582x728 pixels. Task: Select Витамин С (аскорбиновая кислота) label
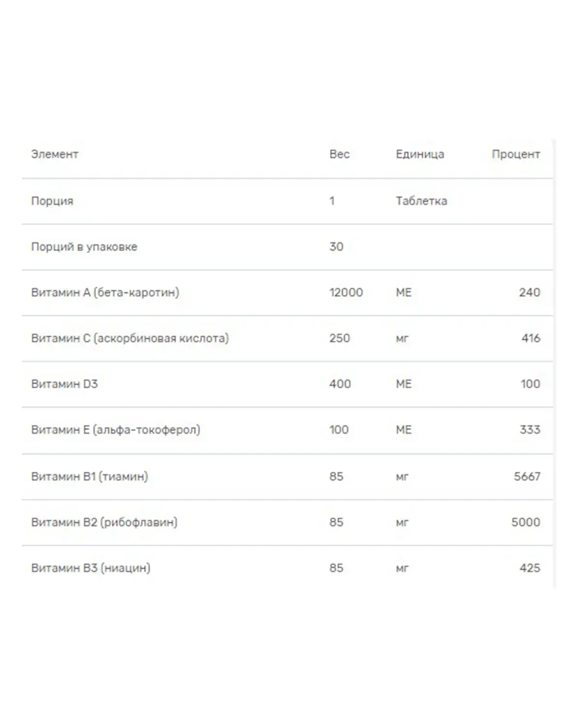pos(129,338)
